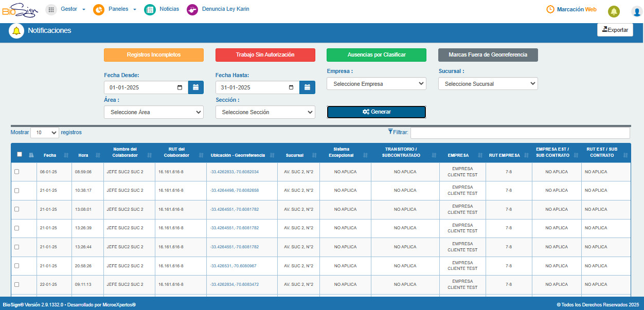Click the orange Paneles chart icon
The image size is (644, 310).
99,10
